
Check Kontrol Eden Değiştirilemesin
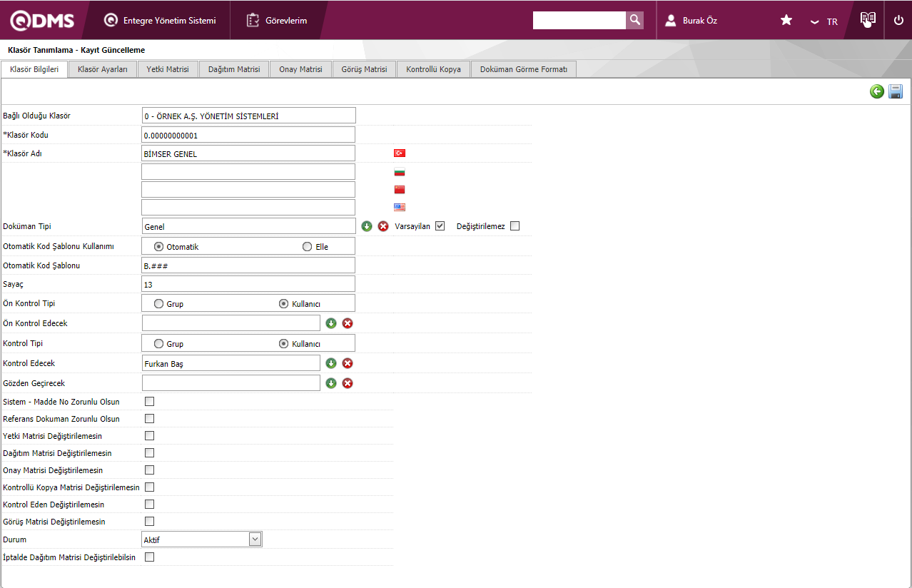[150, 504]
